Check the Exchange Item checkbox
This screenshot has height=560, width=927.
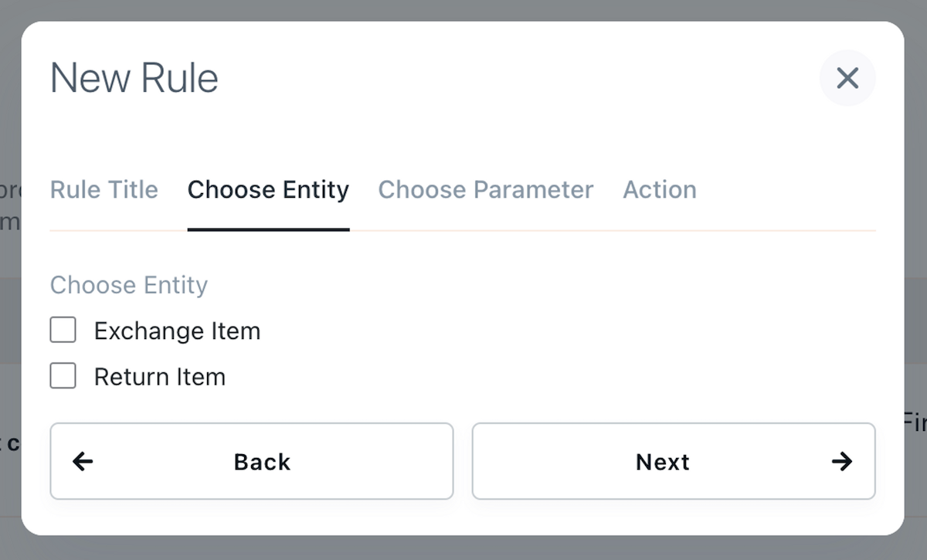click(x=63, y=330)
